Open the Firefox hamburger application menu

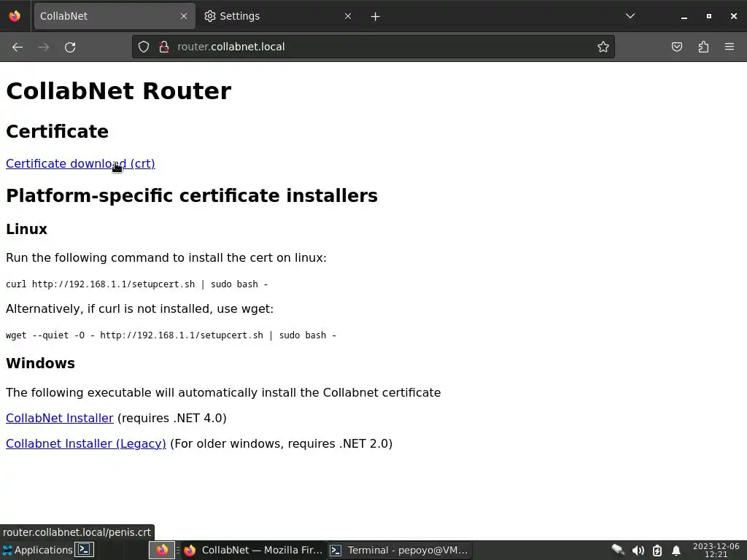click(729, 47)
